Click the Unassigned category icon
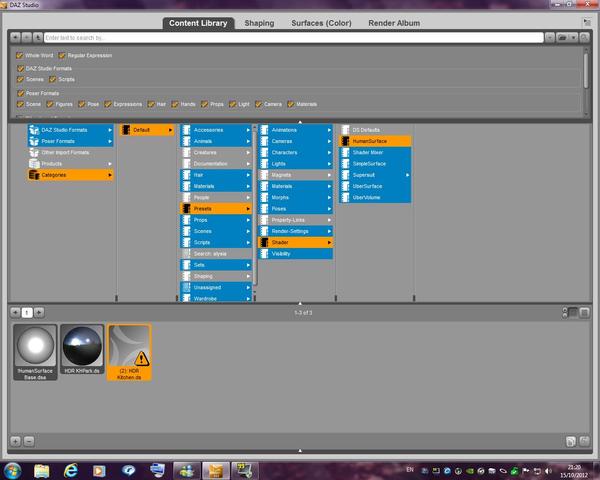This screenshot has width=600, height=480. pos(186,287)
